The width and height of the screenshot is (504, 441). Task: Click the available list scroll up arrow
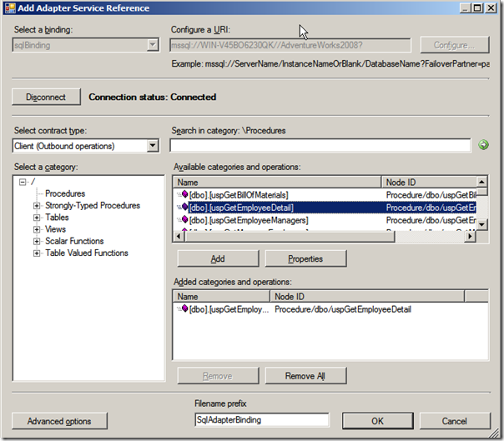pos(481,182)
